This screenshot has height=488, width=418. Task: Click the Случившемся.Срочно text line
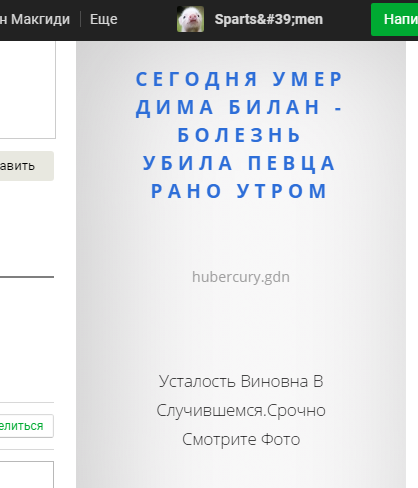[241, 410]
